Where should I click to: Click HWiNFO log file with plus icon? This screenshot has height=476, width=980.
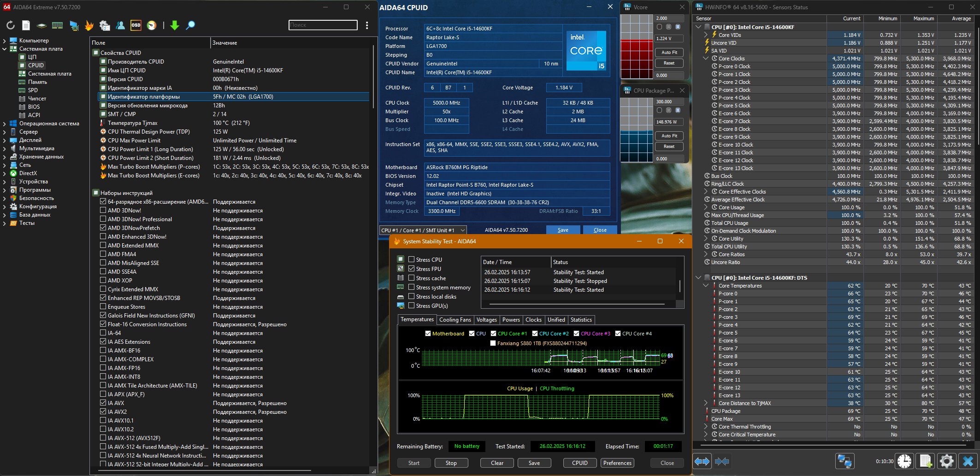926,461
